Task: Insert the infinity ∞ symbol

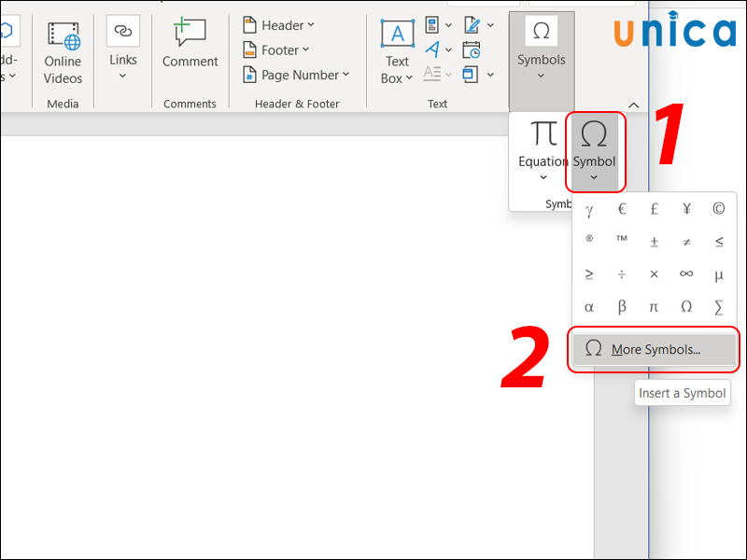Action: tap(686, 273)
